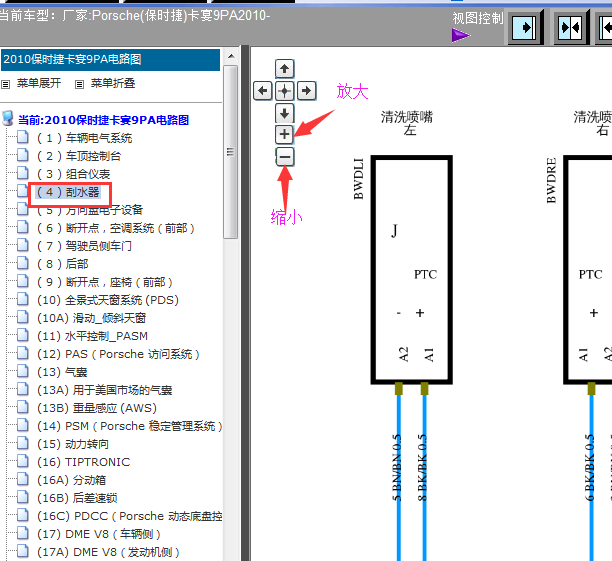The image size is (612, 561).
Task: Open ( 7 ) 驾驶员侧车门 item
Action: coord(84,246)
